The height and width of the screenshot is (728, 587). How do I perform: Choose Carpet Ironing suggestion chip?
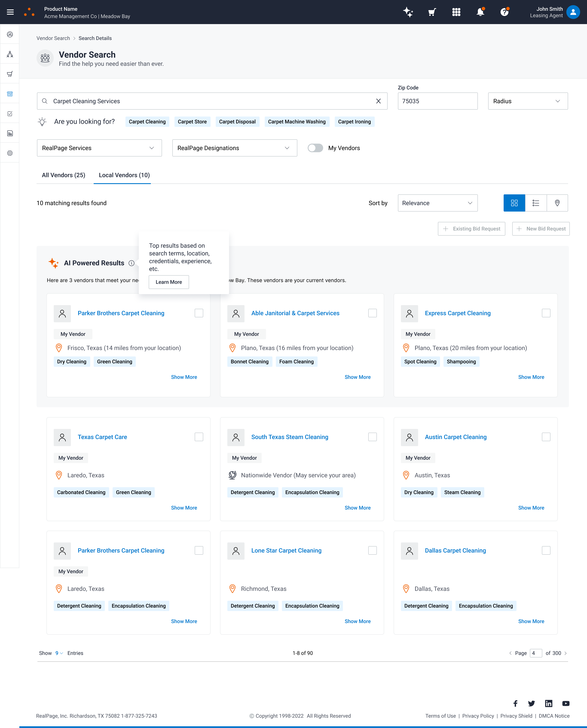pos(354,122)
